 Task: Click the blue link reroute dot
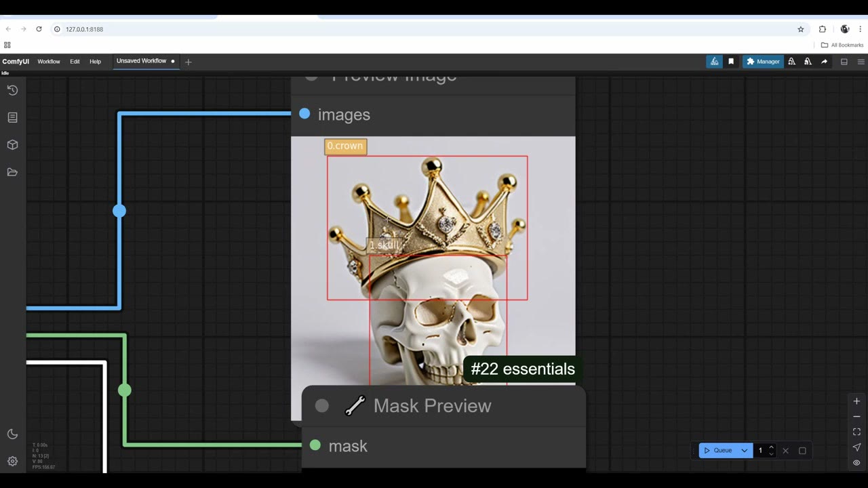coord(119,211)
